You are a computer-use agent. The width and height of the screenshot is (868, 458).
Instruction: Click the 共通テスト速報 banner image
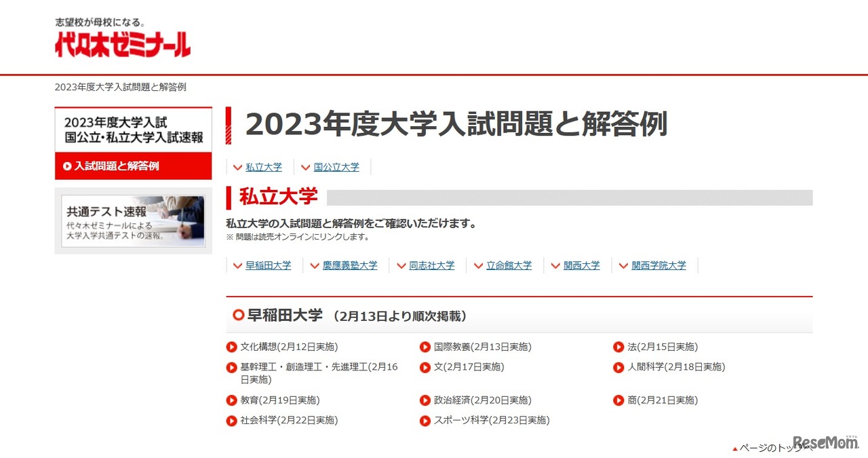[133, 221]
